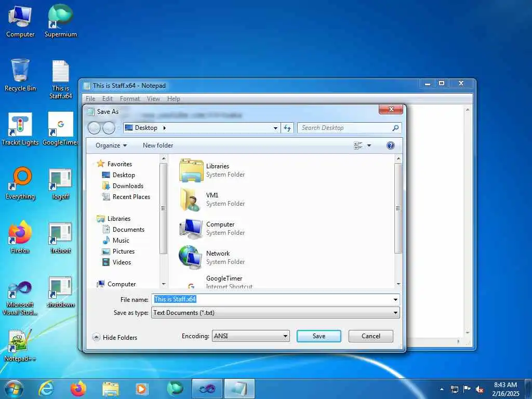Click the Save As dialog Back button
Image resolution: width=532 pixels, height=399 pixels.
[x=95, y=128]
